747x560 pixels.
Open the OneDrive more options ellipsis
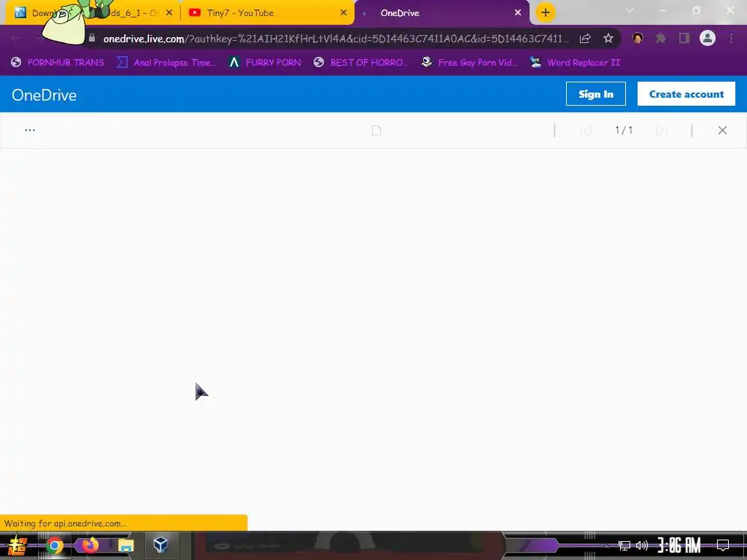click(x=30, y=130)
